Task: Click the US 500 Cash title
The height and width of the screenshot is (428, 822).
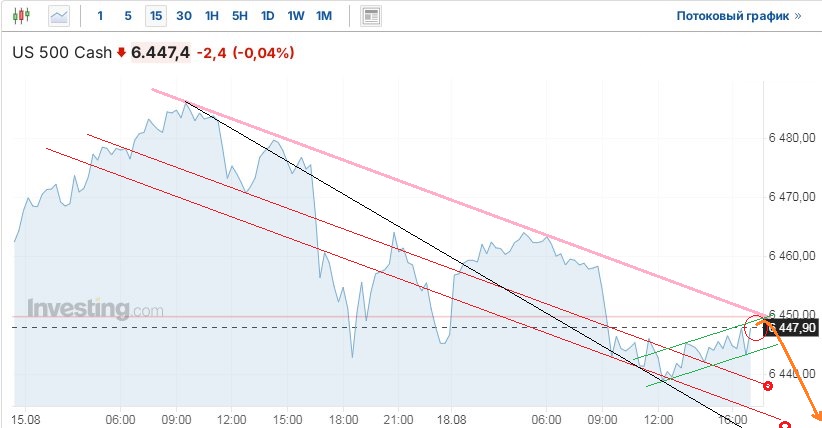Action: [62, 52]
